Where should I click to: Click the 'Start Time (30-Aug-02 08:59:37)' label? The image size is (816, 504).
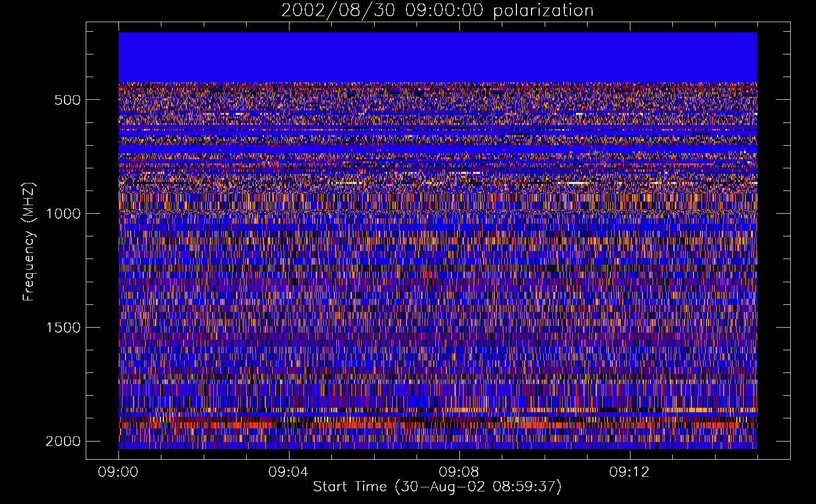point(437,487)
